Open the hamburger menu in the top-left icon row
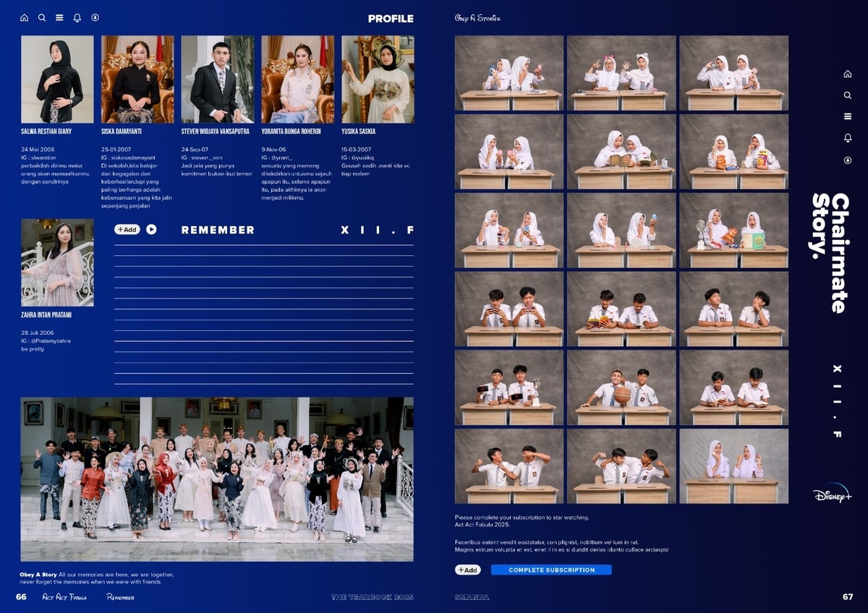The image size is (868, 613). [x=59, y=17]
